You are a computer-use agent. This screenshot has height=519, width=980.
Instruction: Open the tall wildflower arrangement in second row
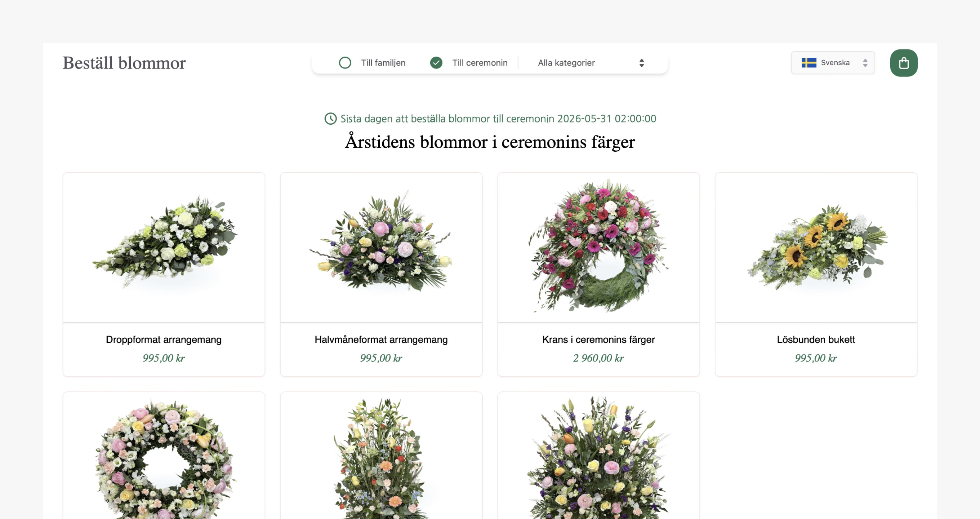click(381, 456)
